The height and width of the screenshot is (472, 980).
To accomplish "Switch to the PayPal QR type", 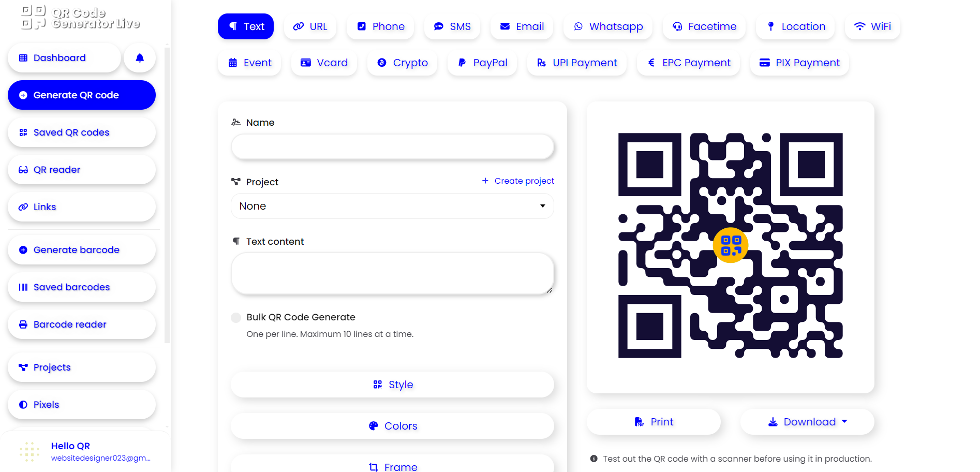I will point(482,63).
